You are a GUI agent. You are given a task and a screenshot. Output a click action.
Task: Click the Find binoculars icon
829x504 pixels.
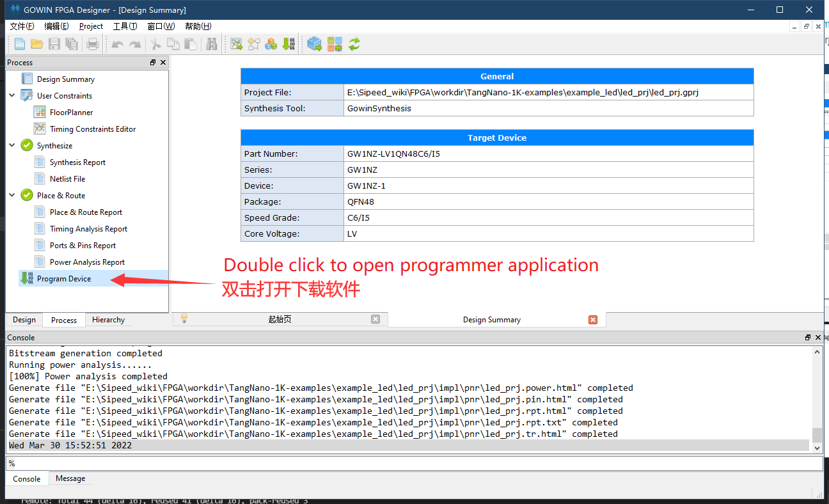pos(212,44)
